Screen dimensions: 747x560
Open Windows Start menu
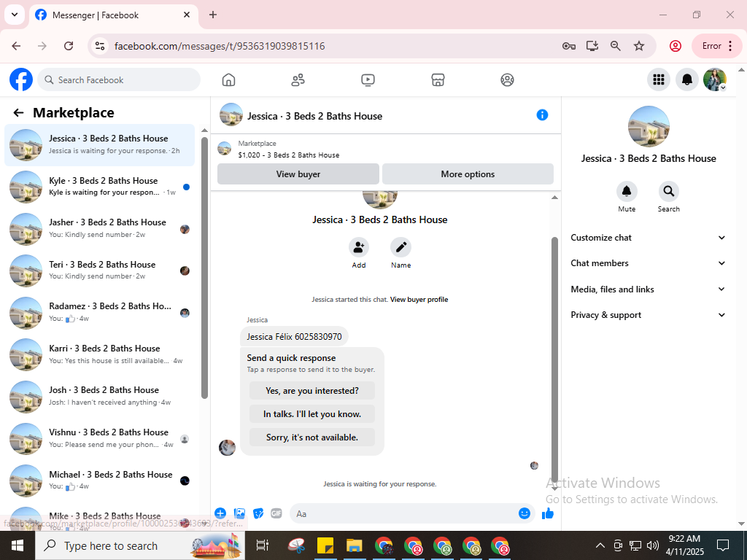click(18, 545)
